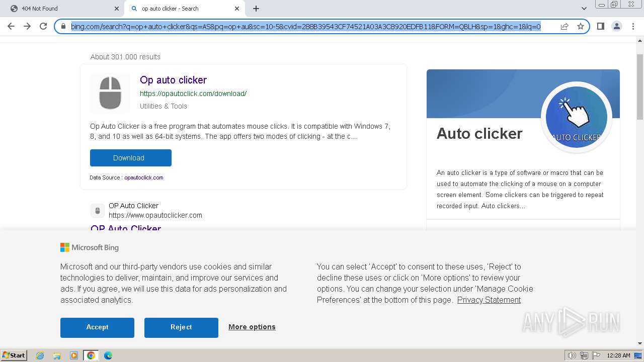Open Action Center flag tray icon

click(x=596, y=355)
